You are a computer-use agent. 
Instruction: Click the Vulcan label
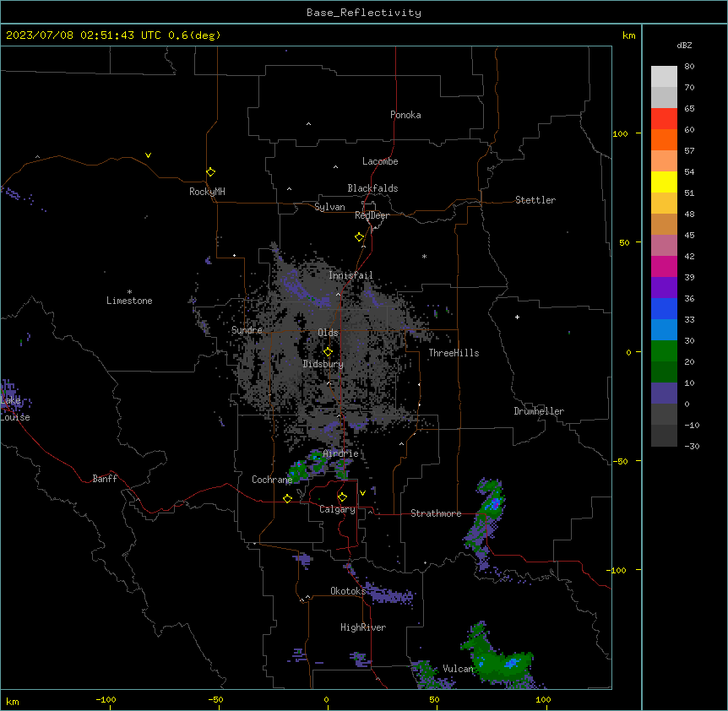tap(458, 668)
